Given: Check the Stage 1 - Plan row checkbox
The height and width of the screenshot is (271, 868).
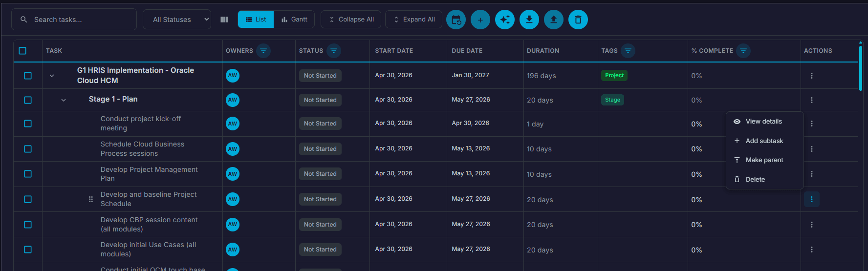Looking at the screenshot, I should click(28, 100).
